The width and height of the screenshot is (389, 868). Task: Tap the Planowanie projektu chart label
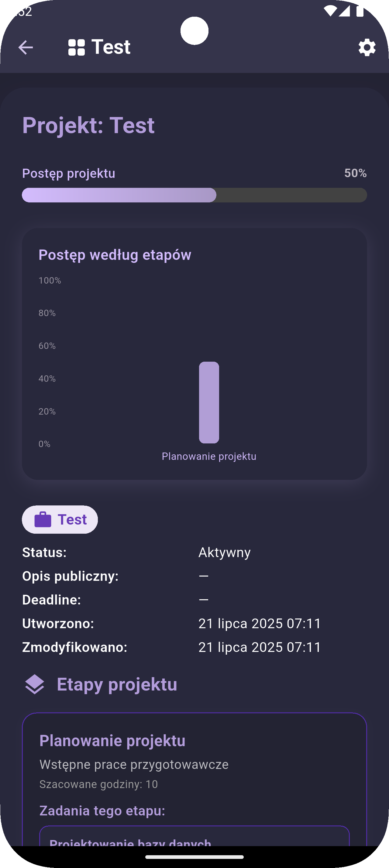coord(209,456)
